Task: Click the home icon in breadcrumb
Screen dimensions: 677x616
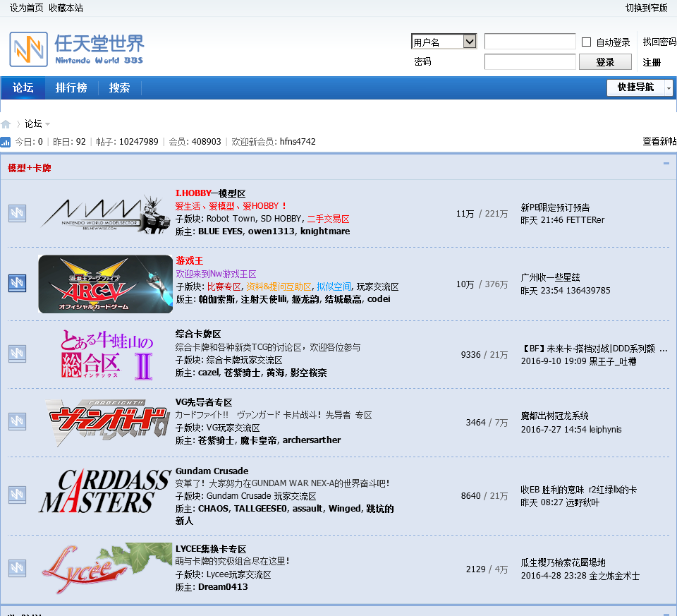Action: point(6,124)
